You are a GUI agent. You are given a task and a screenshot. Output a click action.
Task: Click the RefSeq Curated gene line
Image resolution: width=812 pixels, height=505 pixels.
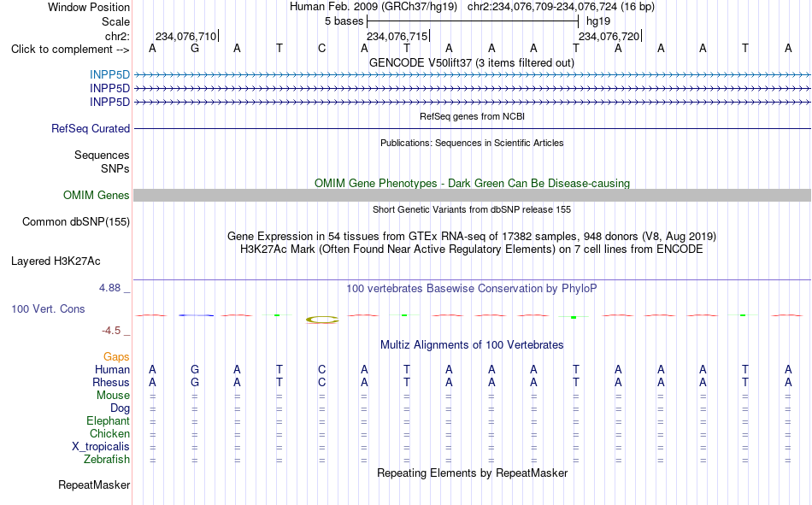(472, 128)
